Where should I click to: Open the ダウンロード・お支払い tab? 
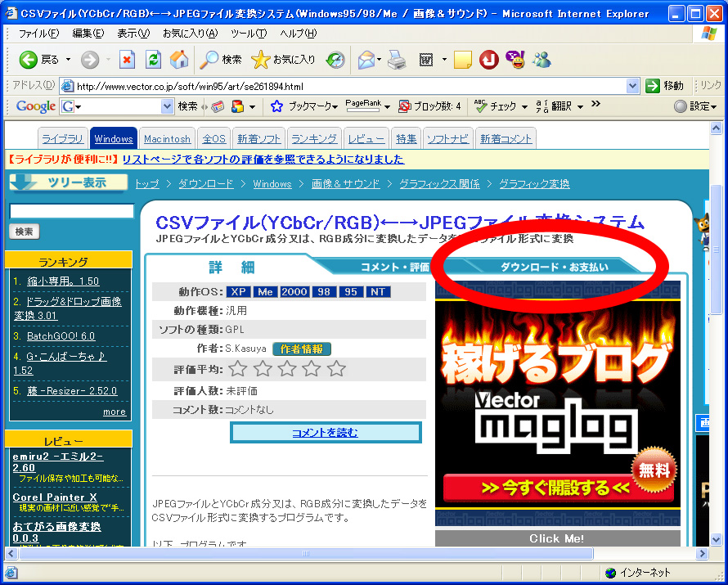pos(554,267)
